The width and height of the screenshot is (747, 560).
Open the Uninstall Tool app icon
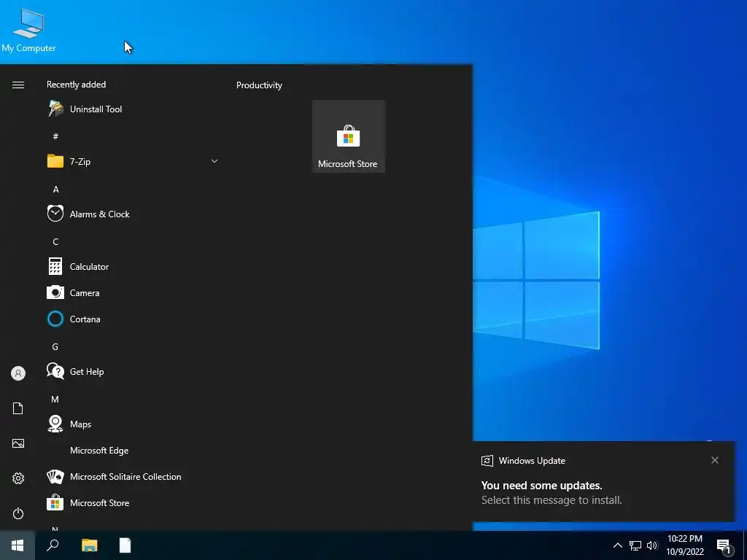coord(55,109)
